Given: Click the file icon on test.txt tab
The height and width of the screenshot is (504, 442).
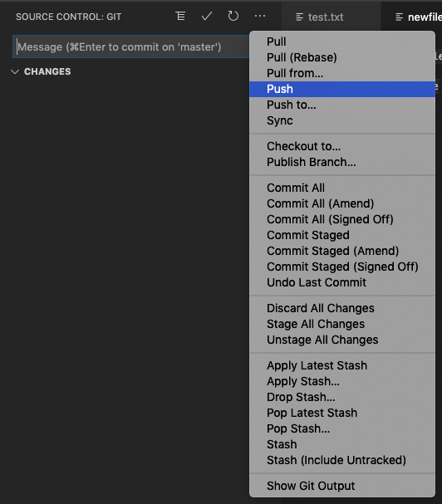Looking at the screenshot, I should [x=299, y=17].
